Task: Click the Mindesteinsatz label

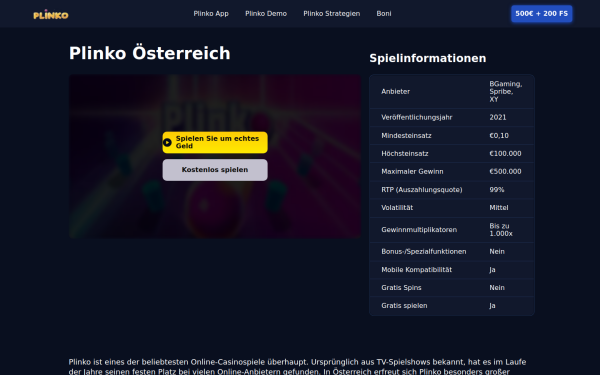Action: coord(406,135)
